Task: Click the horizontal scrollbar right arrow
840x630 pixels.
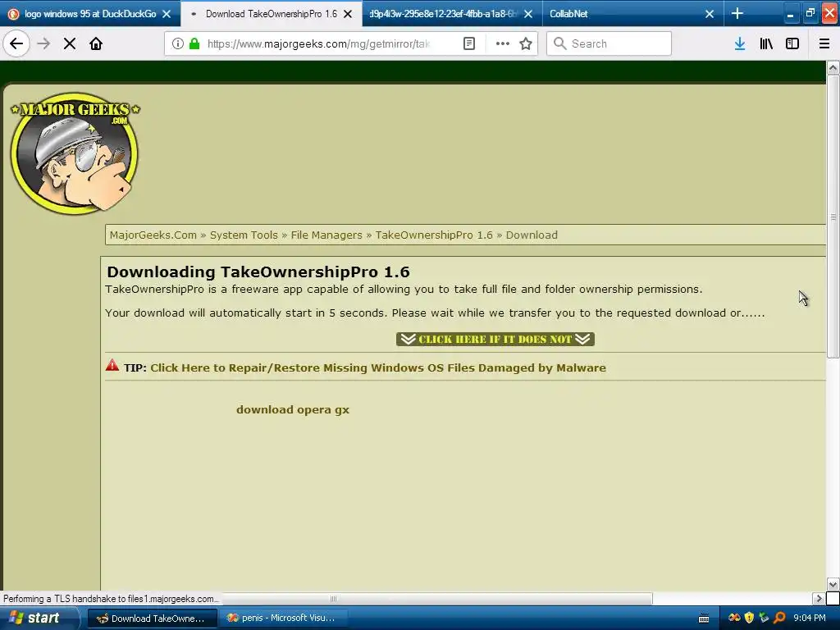Action: point(819,598)
